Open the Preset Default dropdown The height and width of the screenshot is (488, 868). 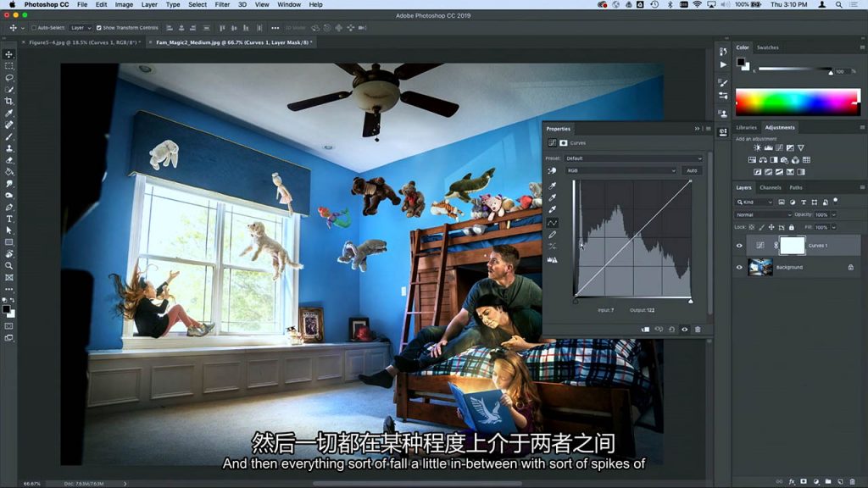click(x=633, y=158)
